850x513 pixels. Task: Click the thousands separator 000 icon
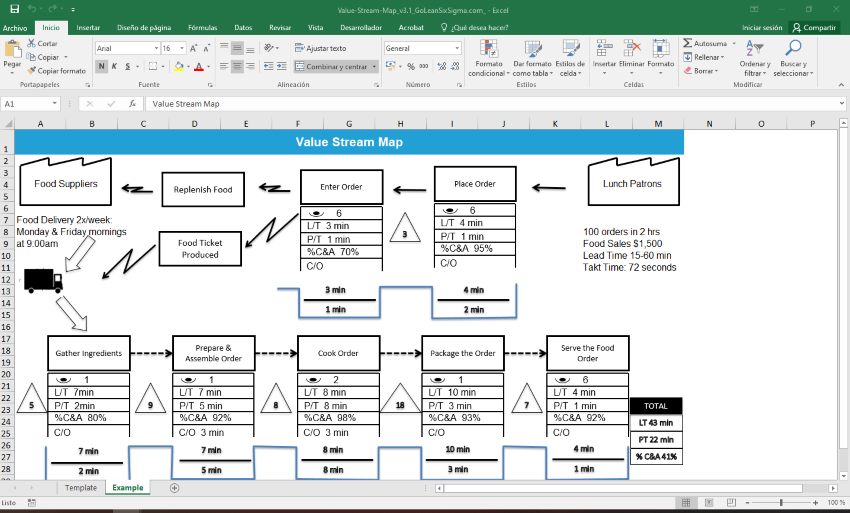423,66
